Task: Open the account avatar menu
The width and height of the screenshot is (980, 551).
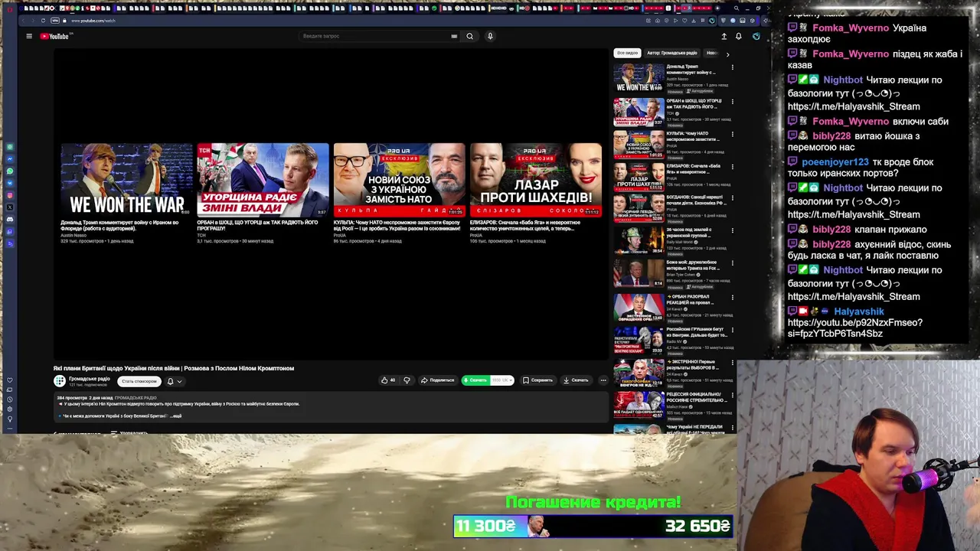Action: 756,36
